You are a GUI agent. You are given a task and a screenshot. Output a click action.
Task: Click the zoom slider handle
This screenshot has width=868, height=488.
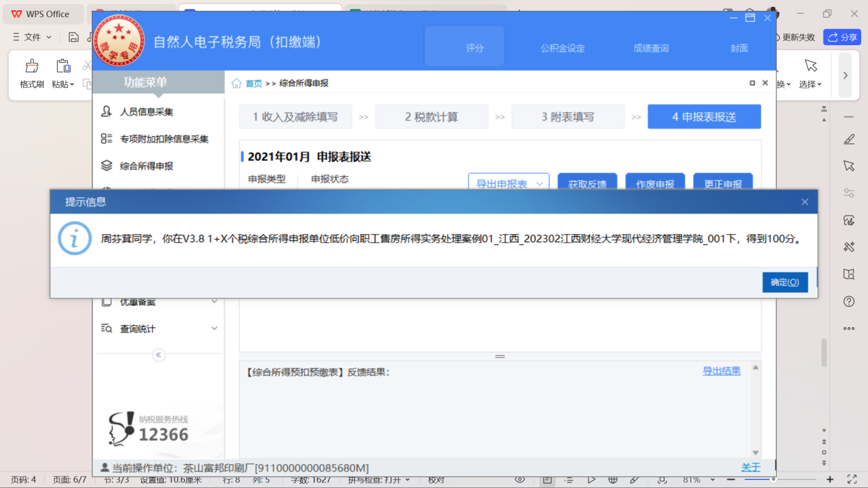click(x=773, y=480)
